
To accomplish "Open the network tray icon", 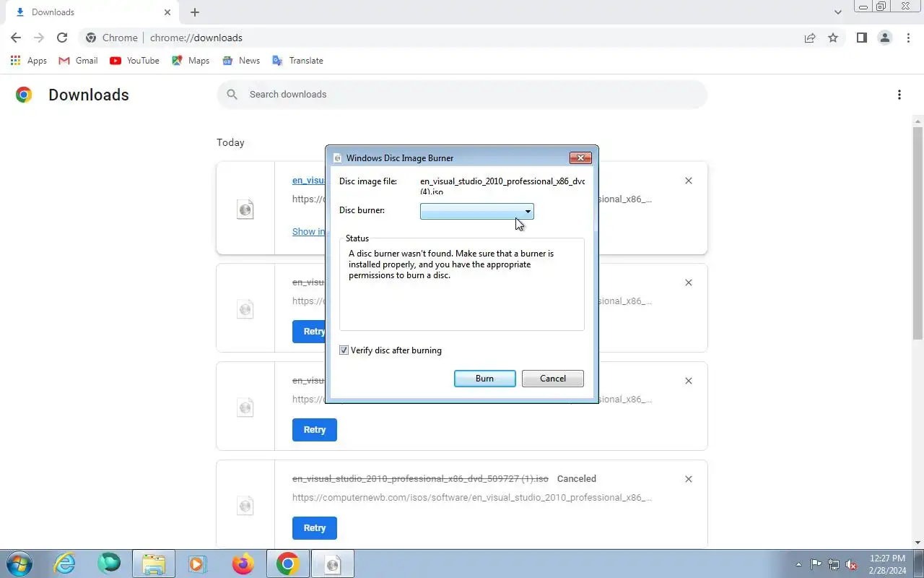I will 834,564.
